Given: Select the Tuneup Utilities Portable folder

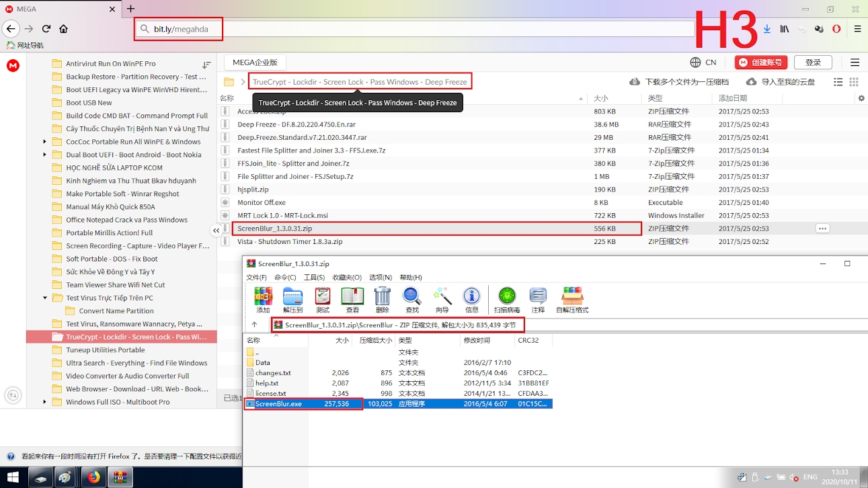Looking at the screenshot, I should tap(105, 350).
